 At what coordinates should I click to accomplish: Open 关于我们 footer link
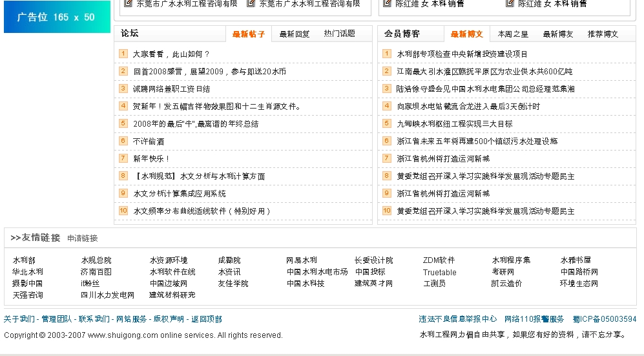point(19,319)
